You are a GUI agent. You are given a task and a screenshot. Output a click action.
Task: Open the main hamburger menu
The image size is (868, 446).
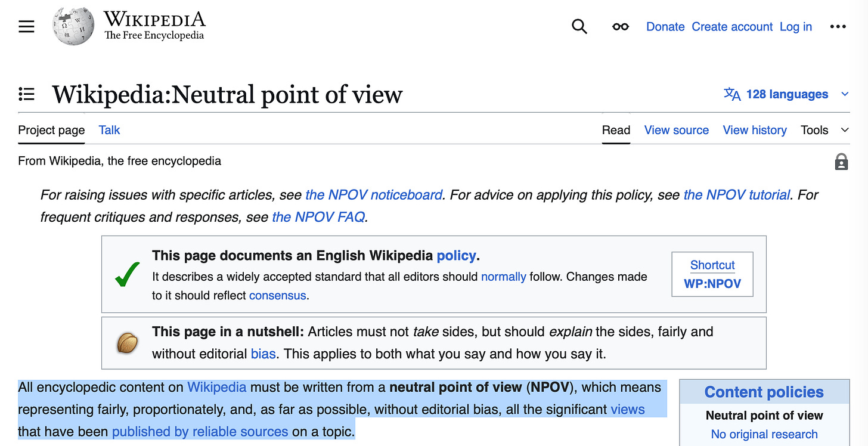coord(26,26)
